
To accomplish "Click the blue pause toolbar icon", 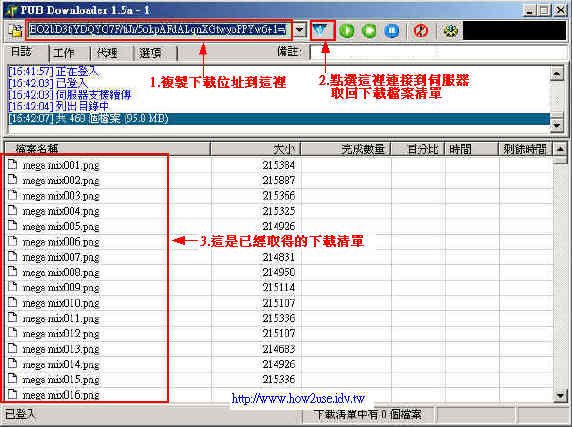I will click(x=392, y=31).
